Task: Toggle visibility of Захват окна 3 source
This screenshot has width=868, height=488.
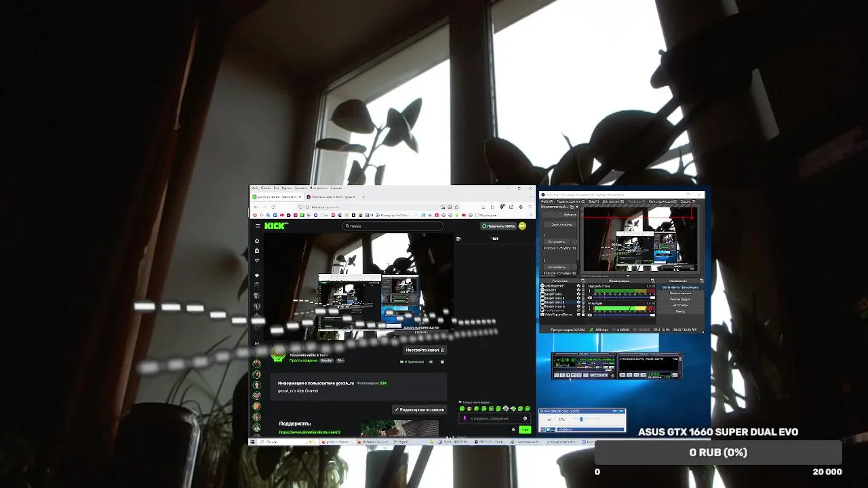Action: click(578, 302)
